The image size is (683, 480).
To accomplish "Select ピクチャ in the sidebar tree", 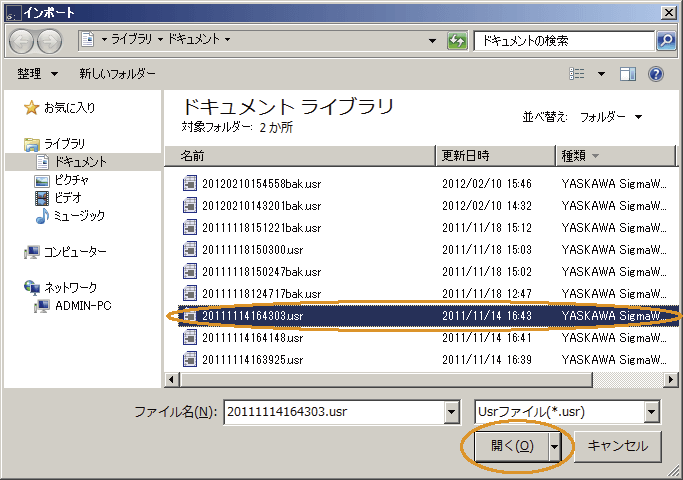I will tap(71, 180).
